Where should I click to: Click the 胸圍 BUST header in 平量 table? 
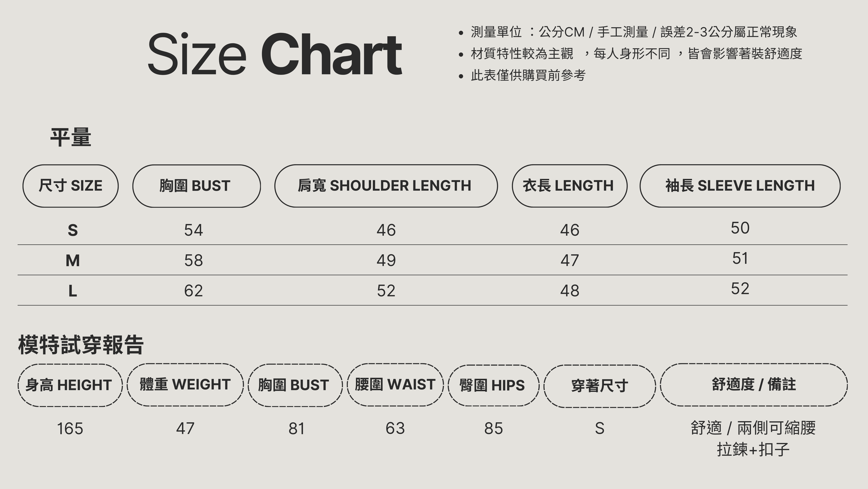click(x=196, y=186)
